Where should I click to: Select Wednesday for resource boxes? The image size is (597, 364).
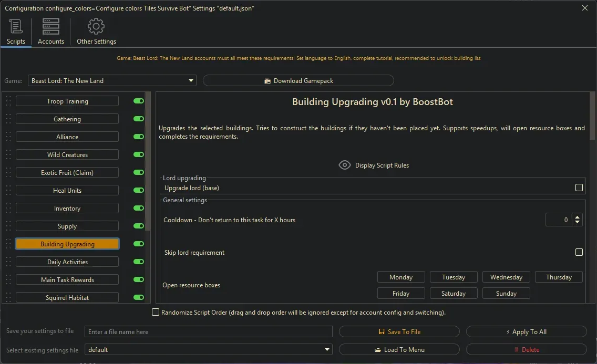coord(506,277)
